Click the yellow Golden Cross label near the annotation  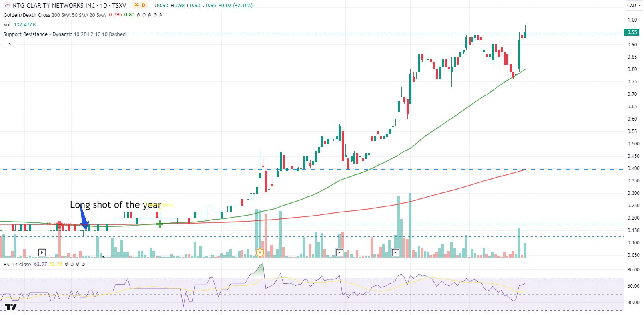click(x=160, y=205)
